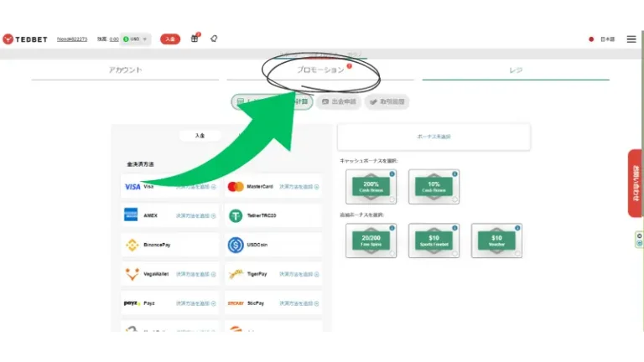Choose the SticPay logo
Image resolution: width=644 pixels, height=362 pixels.
pos(236,303)
